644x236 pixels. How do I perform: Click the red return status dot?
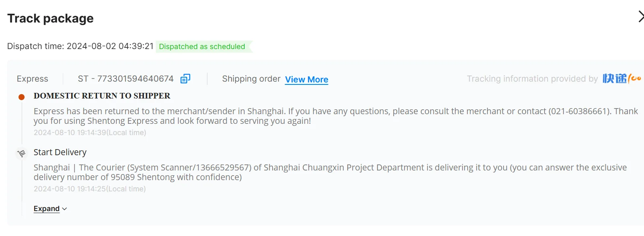click(x=22, y=97)
